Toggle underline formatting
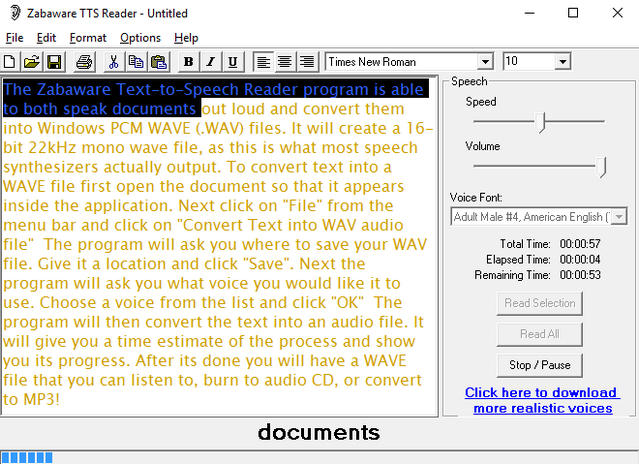The image size is (639, 464). point(233,62)
